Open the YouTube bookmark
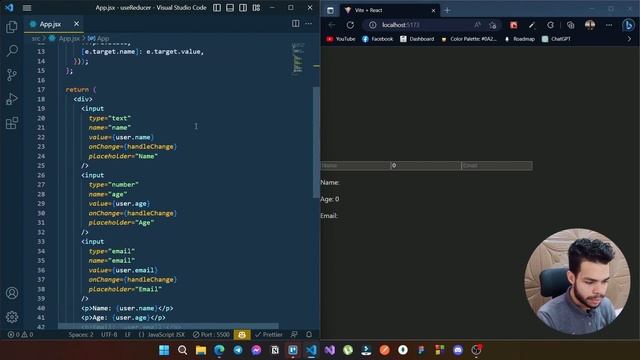 click(x=340, y=39)
